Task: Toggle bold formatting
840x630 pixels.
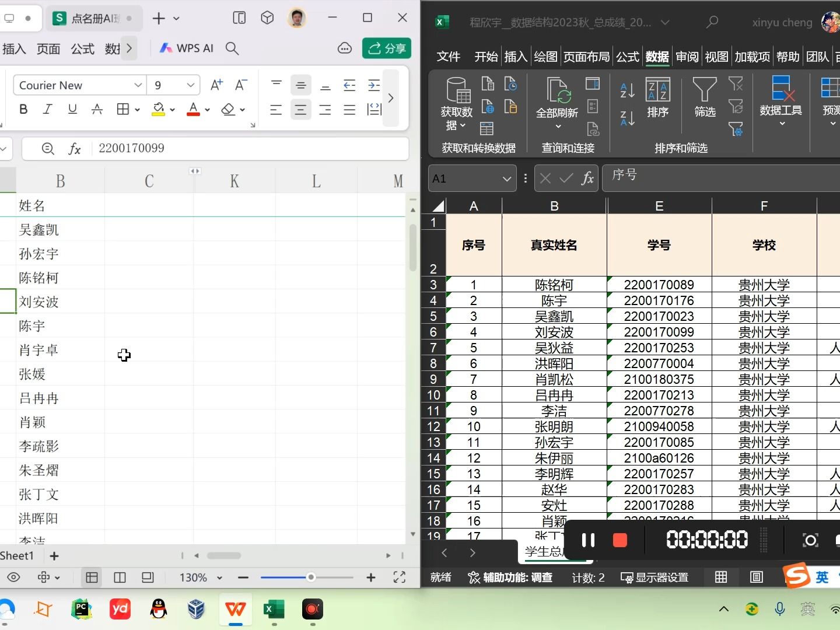Action: click(x=23, y=109)
